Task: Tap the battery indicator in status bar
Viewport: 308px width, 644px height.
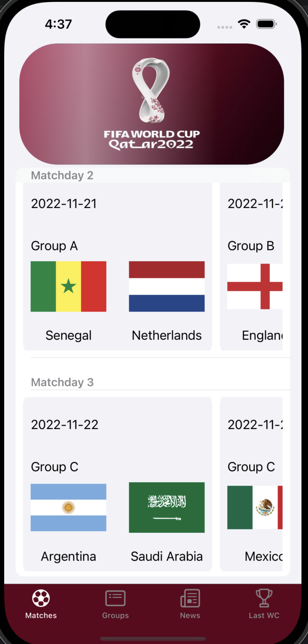Action: pos(266,24)
